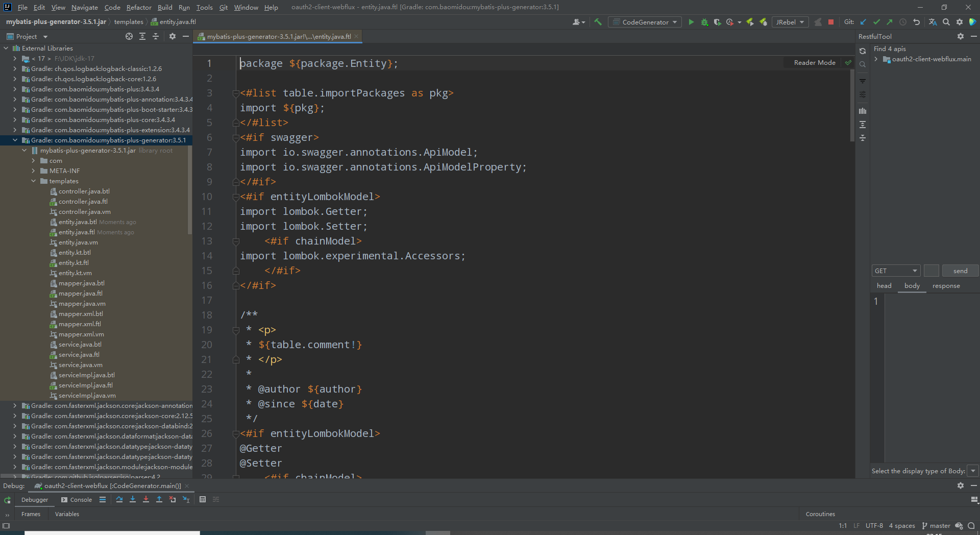
Task: Select the response tab in RestfulTool
Action: [946, 286]
